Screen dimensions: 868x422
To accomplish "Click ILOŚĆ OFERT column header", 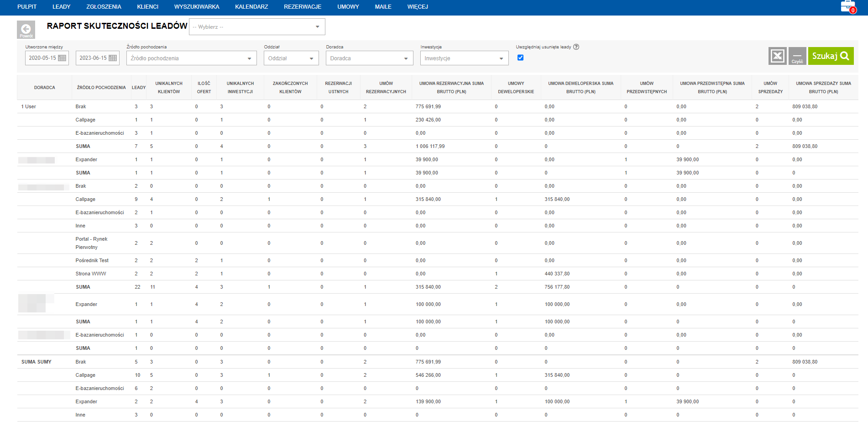I will (204, 87).
